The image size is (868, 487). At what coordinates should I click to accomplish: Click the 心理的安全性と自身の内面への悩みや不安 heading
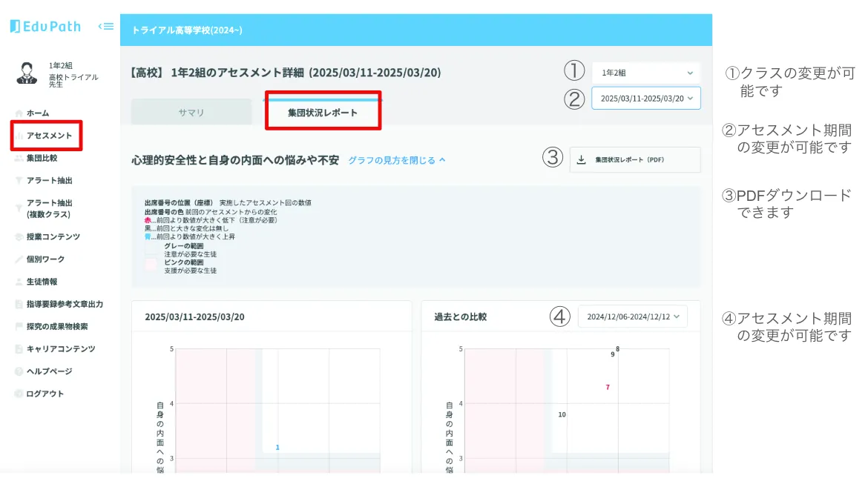pyautogui.click(x=235, y=161)
